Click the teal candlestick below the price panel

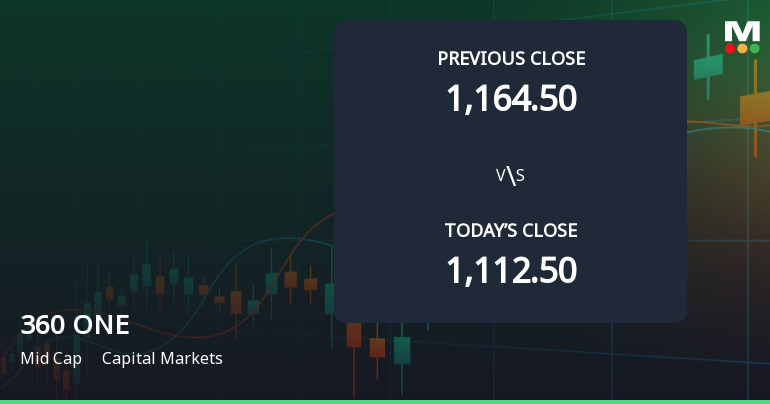[x=402, y=350]
